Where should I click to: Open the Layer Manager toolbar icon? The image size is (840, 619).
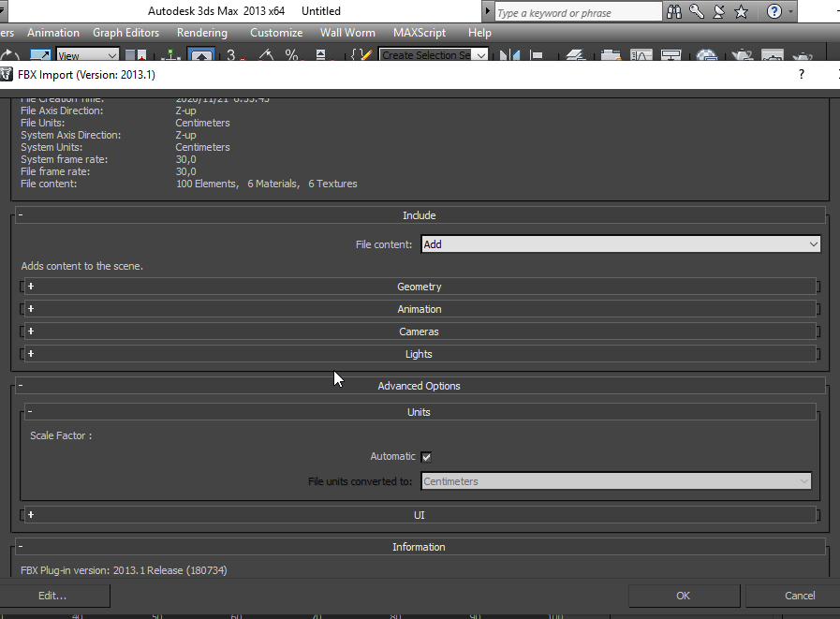point(575,55)
